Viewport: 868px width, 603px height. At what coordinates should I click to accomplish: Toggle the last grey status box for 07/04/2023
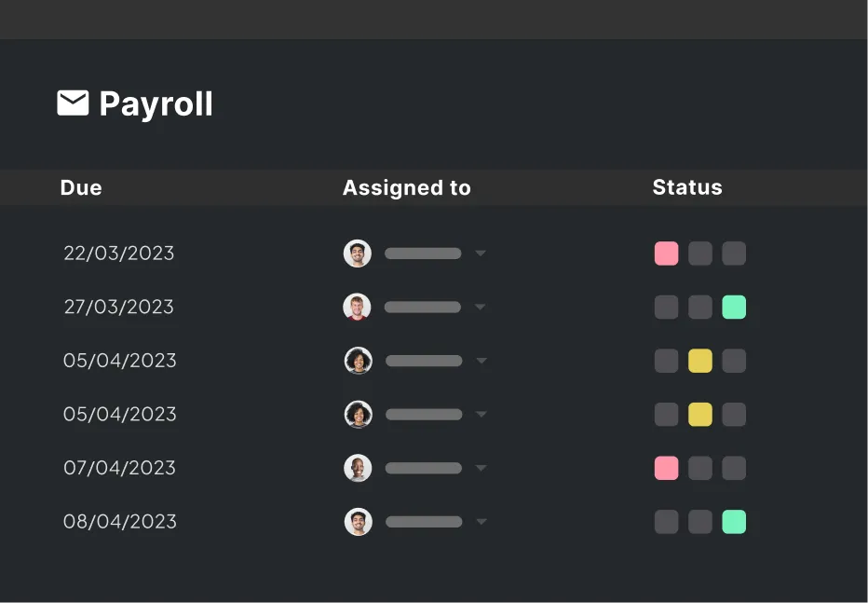734,468
